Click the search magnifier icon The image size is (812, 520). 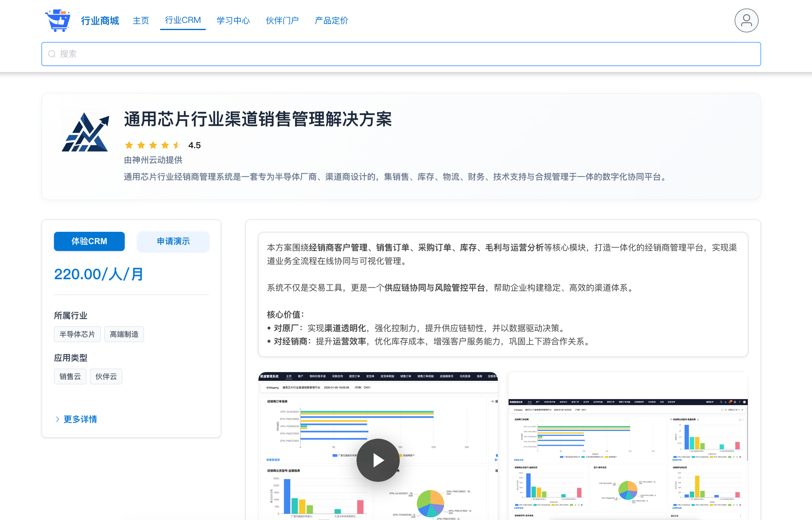pyautogui.click(x=52, y=54)
